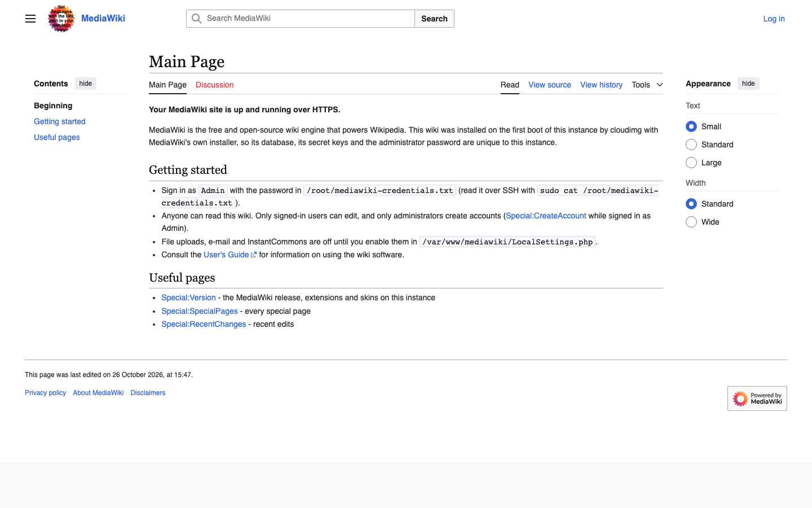Select Standard text size

(691, 144)
